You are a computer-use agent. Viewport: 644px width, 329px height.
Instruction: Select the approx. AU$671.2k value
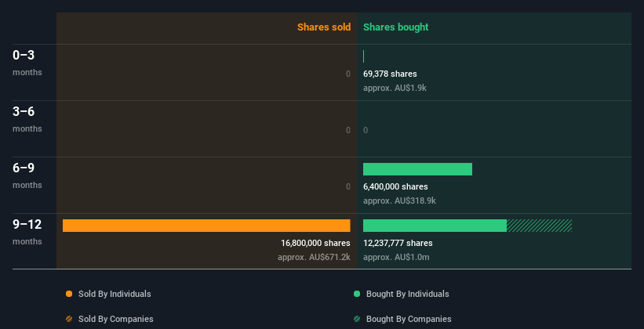(x=314, y=257)
